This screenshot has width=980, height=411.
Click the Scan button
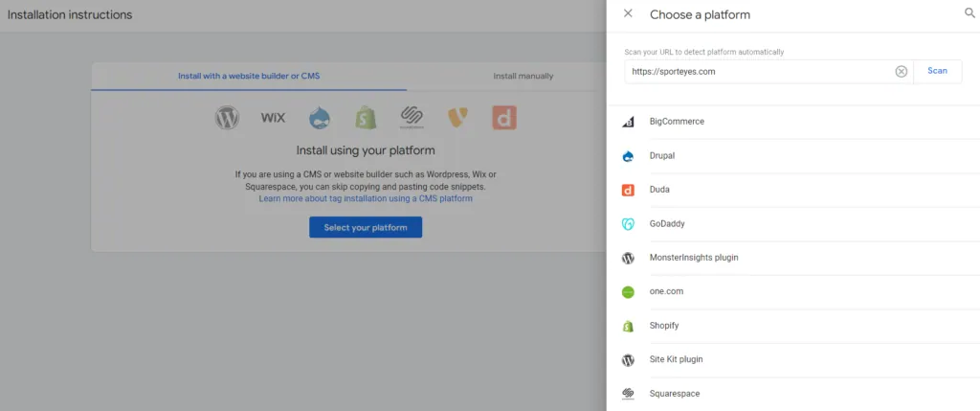click(x=937, y=71)
